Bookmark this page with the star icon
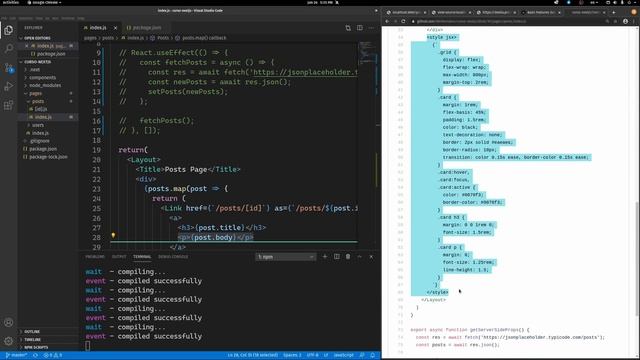 pos(616,21)
